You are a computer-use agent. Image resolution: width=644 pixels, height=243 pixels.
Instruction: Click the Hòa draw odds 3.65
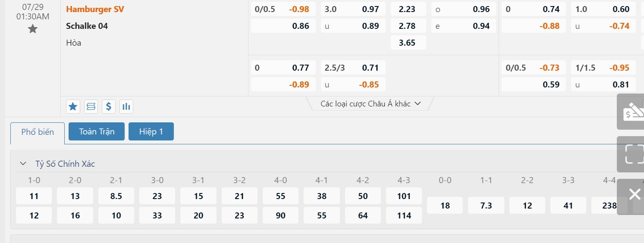408,43
